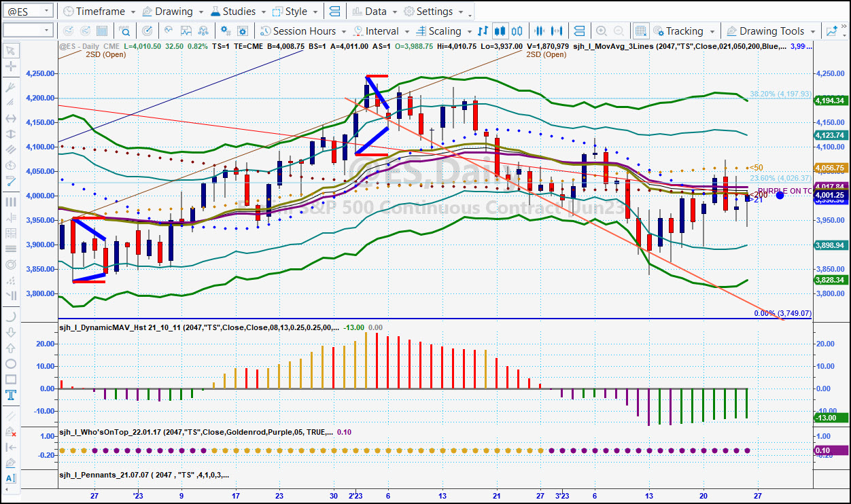This screenshot has width=851, height=504.
Task: Select the vertical bars tool in sidebar
Action: pyautogui.click(x=10, y=202)
